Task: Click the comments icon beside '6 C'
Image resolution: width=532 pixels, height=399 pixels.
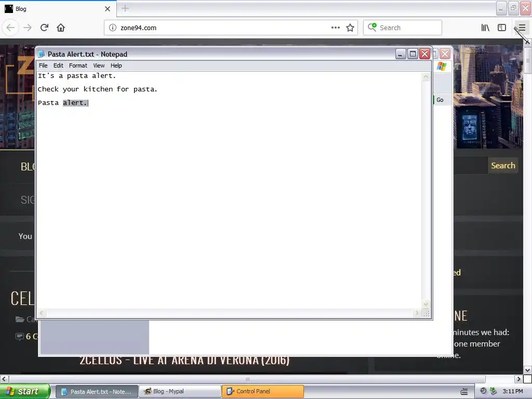Action: (20, 336)
